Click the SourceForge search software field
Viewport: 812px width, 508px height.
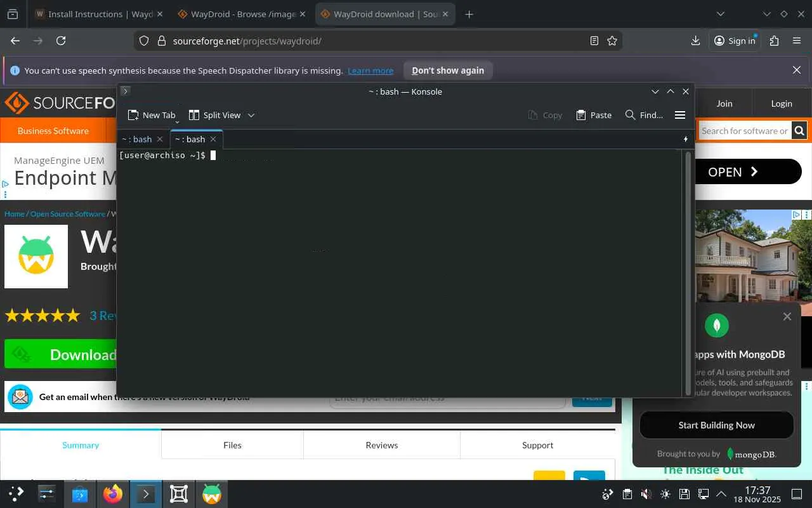pos(744,131)
